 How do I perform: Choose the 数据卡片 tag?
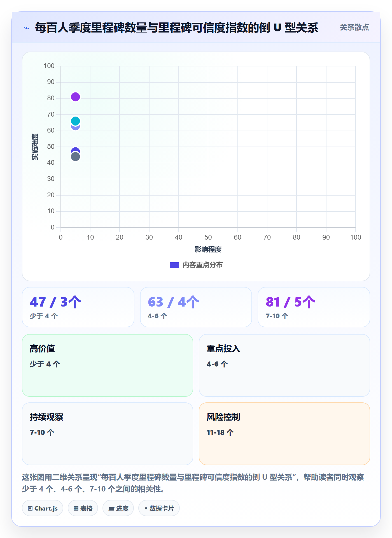[159, 508]
